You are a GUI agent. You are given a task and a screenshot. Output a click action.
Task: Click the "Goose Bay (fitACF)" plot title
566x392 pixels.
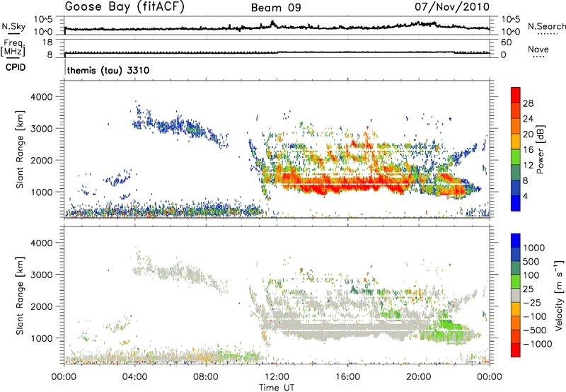coord(125,7)
